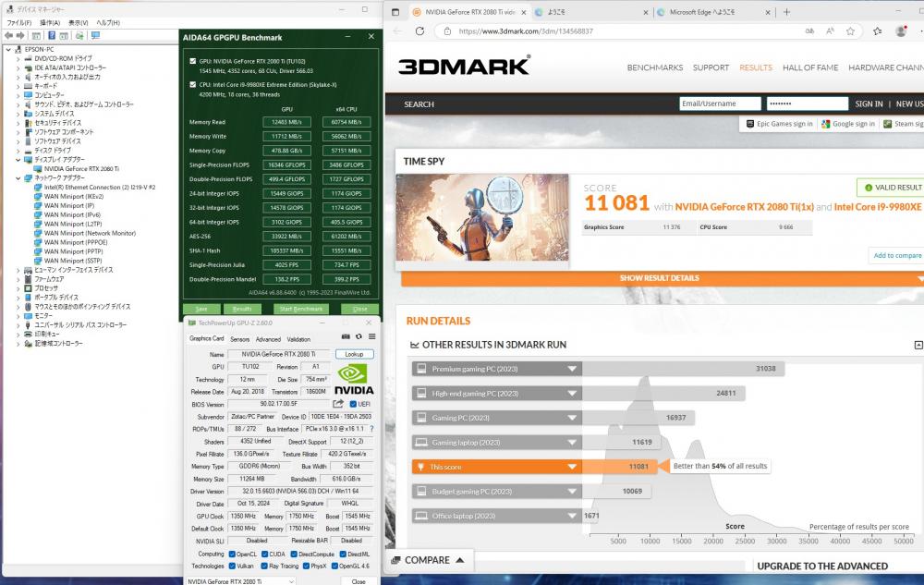
Task: Open the 表示(V) menu in Device Manager
Action: pos(78,22)
